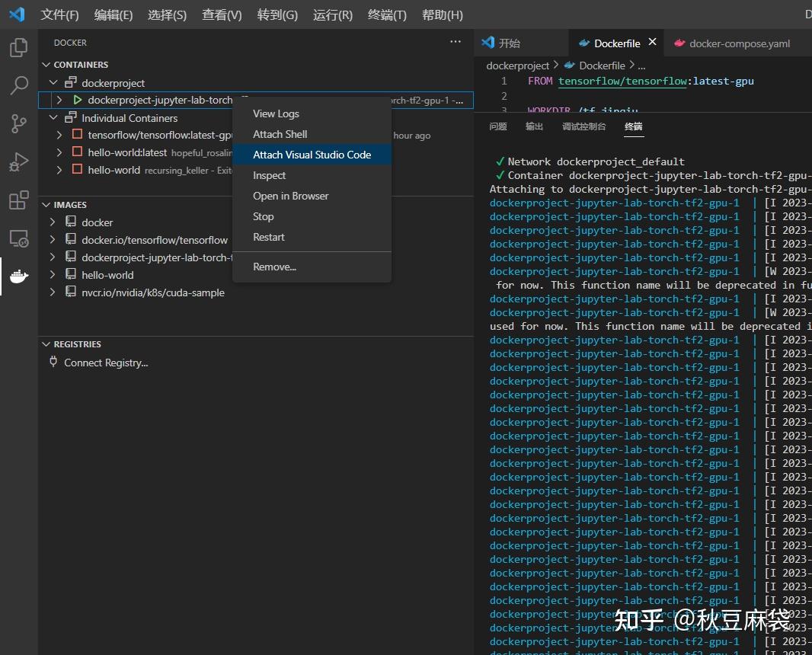Open the Source Control view
The image size is (812, 655).
(18, 123)
